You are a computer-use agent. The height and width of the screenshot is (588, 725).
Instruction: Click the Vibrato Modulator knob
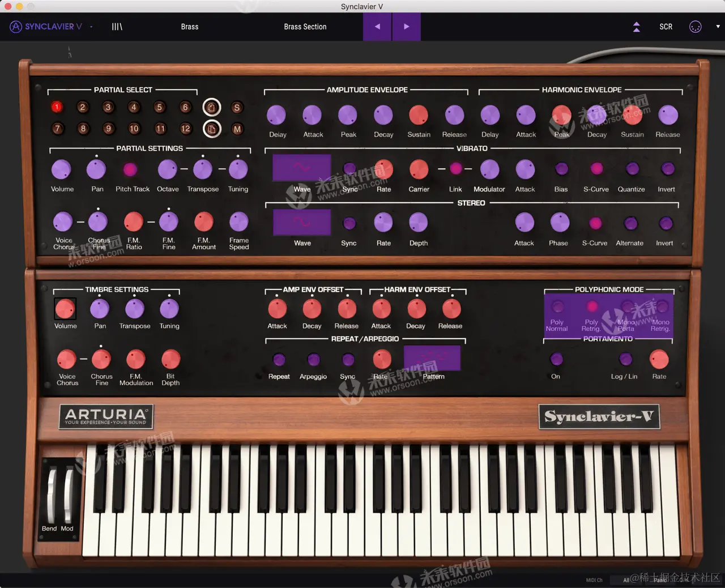pos(489,169)
